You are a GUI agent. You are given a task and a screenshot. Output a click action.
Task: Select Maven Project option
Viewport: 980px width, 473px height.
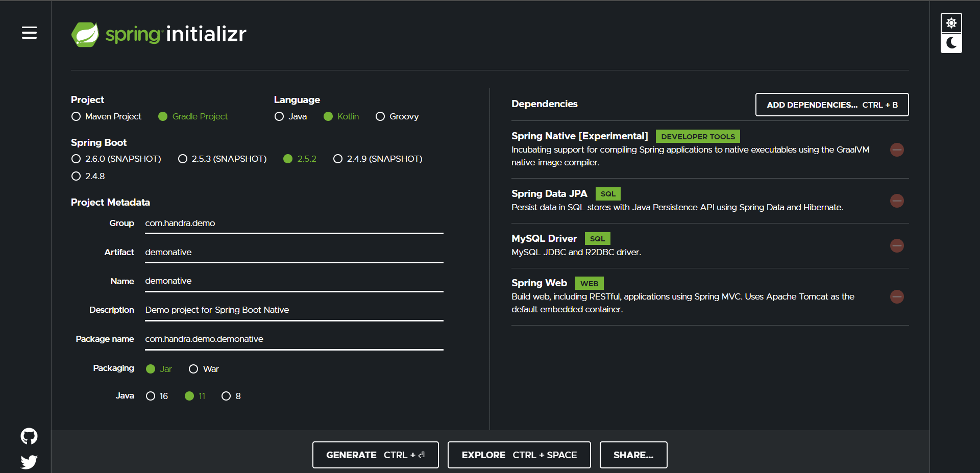click(106, 116)
